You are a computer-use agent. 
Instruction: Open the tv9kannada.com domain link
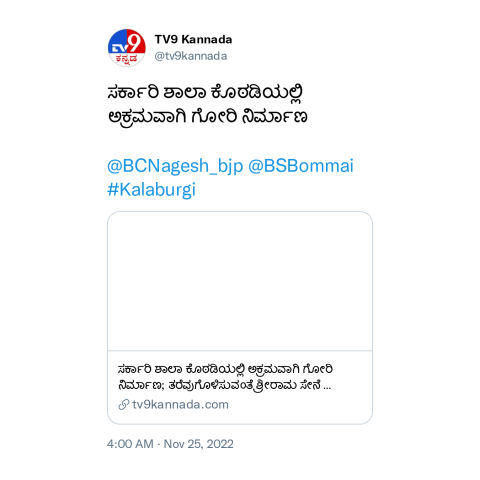pyautogui.click(x=180, y=405)
